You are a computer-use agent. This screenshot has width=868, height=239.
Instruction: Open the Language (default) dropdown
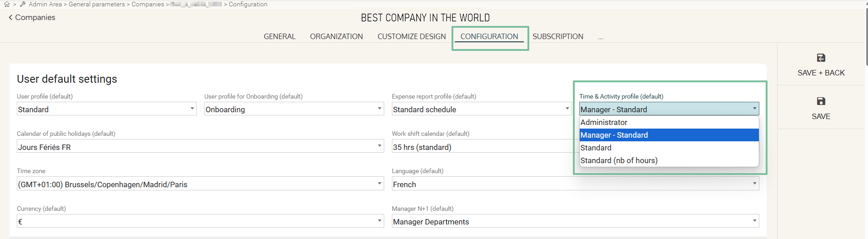(576, 184)
